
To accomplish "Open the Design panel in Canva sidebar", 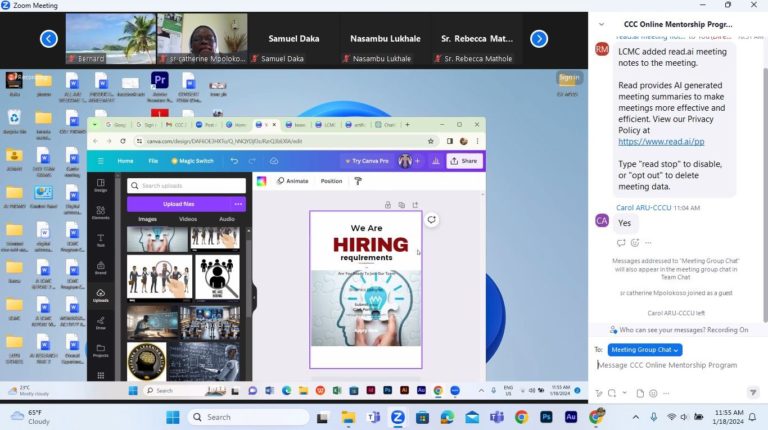I will coord(101,186).
